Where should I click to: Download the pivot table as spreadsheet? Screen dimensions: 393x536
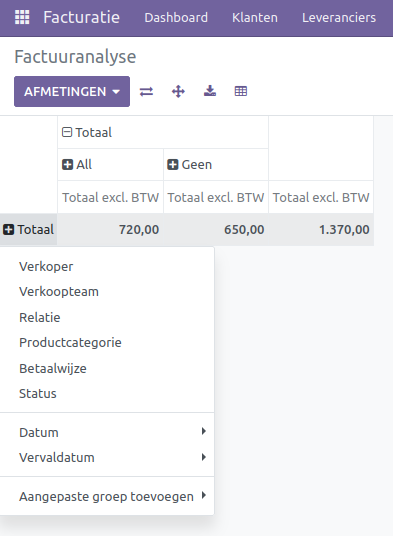click(x=210, y=91)
